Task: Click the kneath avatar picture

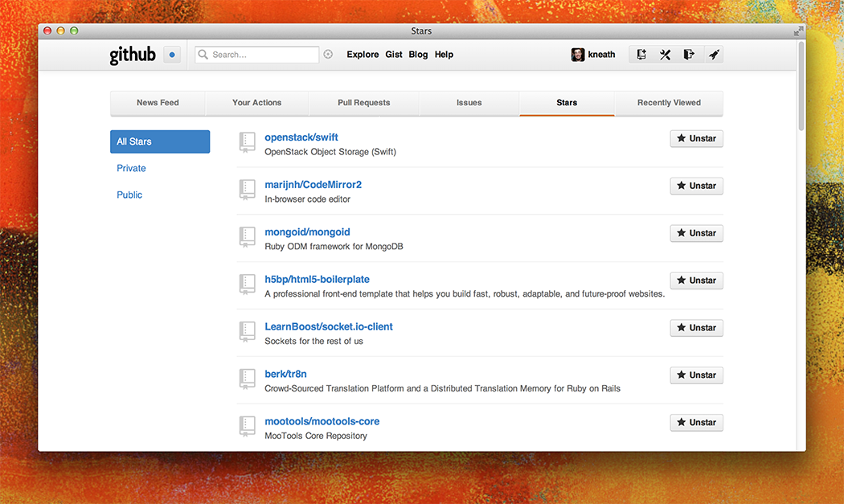Action: coord(578,55)
